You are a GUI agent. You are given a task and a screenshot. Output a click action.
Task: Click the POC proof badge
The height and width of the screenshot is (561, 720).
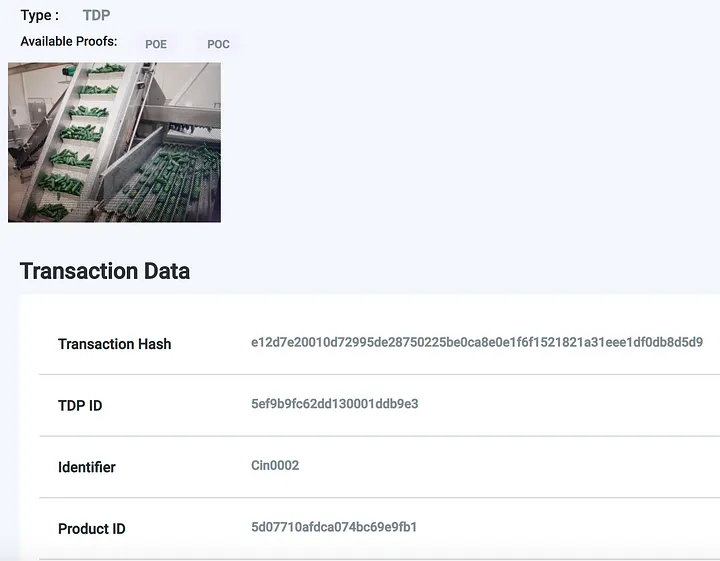click(218, 45)
